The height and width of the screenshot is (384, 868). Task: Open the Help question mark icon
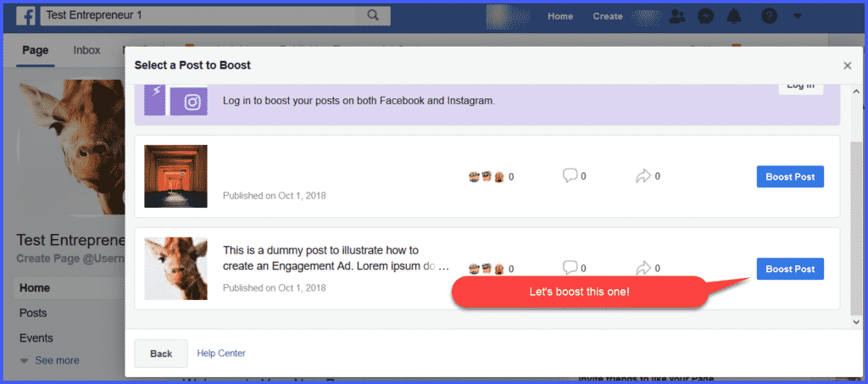(769, 16)
